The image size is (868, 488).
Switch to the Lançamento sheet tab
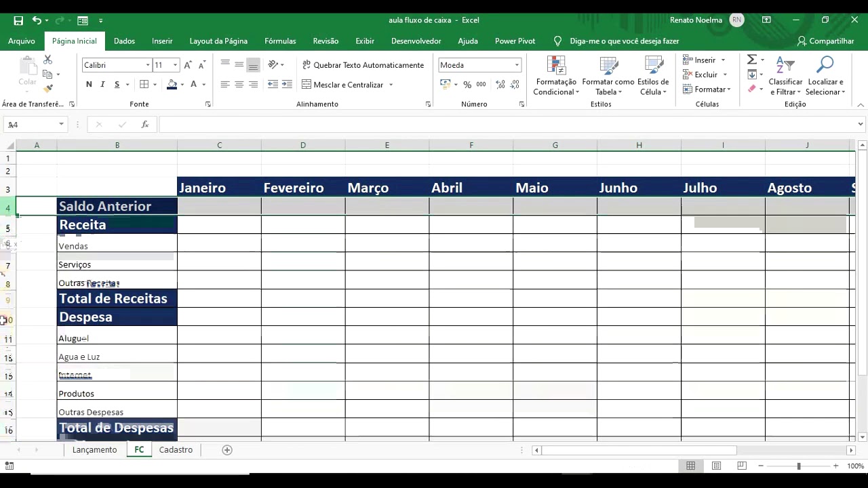[94, 450]
